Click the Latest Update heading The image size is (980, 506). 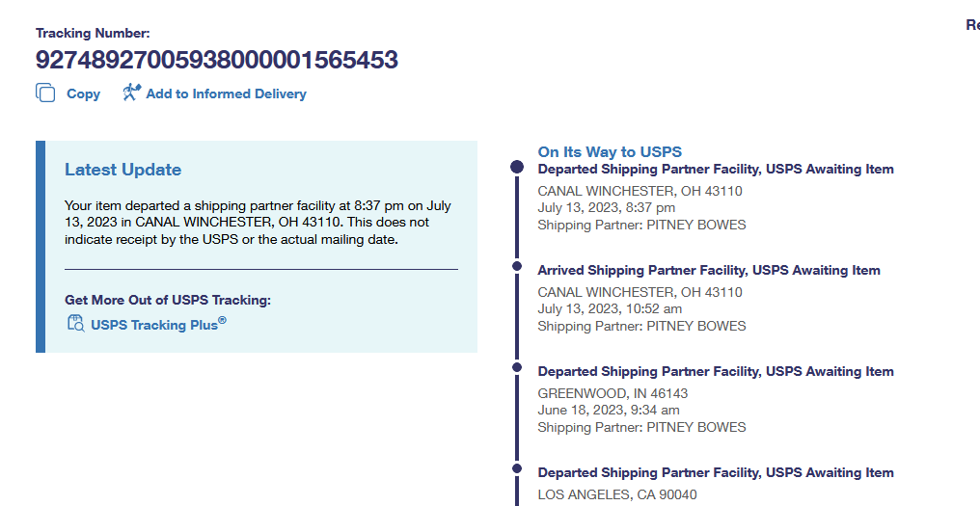coord(122,170)
